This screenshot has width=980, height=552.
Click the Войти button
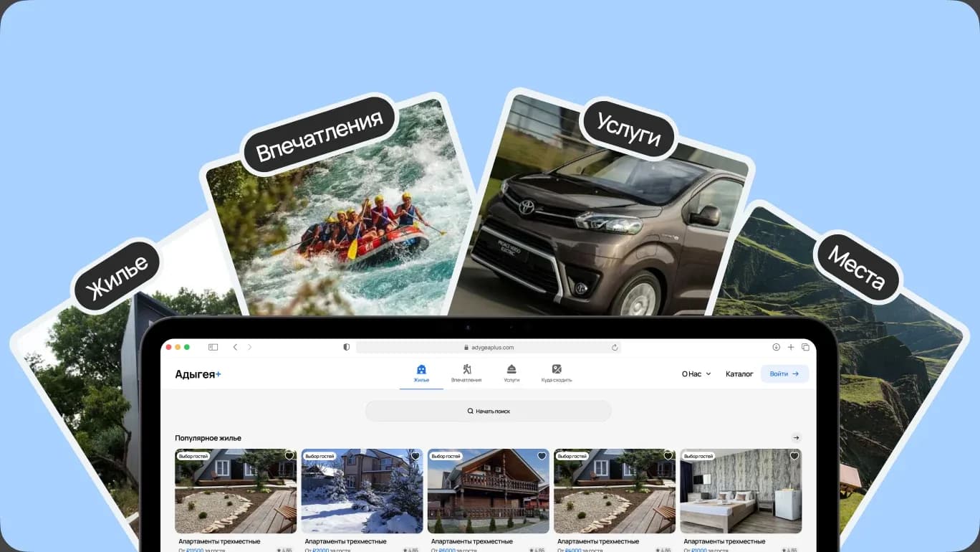[784, 373]
